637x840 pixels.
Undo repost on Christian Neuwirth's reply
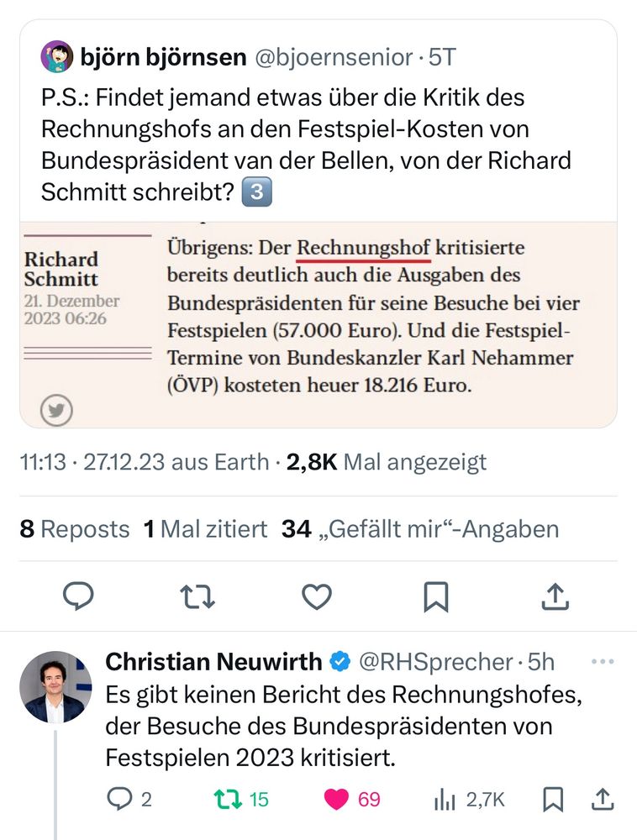(x=241, y=800)
